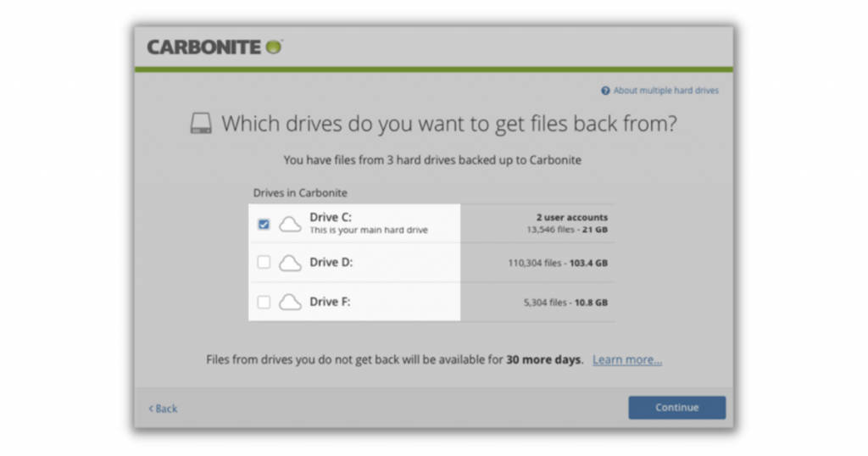Go back using the Back link

tap(163, 409)
